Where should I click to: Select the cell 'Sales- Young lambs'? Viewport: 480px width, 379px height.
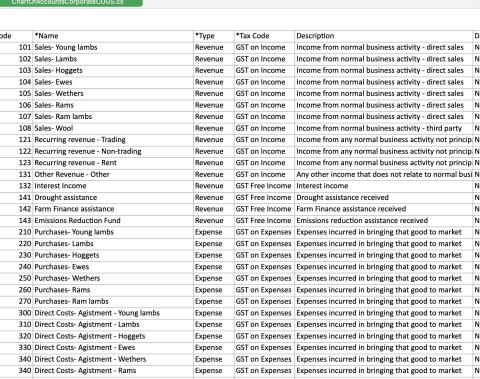tap(113, 47)
